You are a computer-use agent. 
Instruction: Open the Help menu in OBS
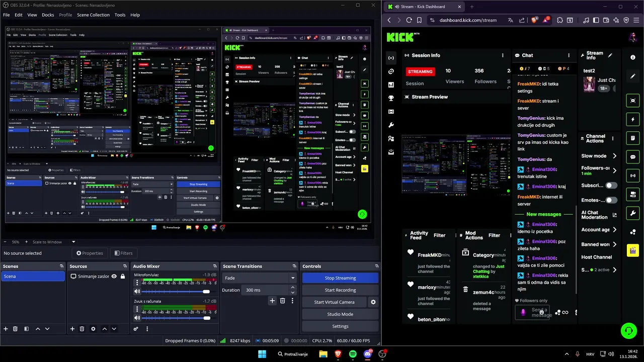135,15
